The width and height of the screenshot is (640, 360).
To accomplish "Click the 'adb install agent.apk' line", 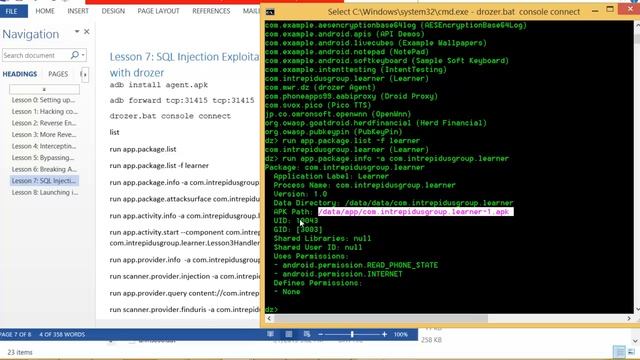I will pyautogui.click(x=159, y=85).
